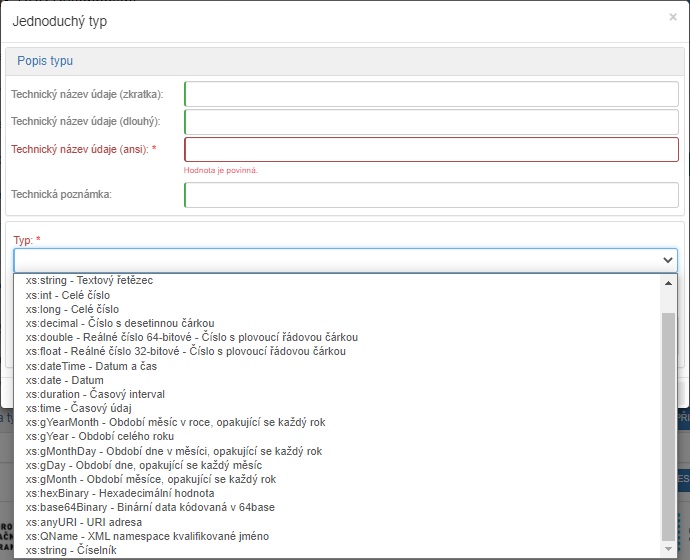Select xs:double 64-bit real number option
Image resolution: width=690 pixels, height=560 pixels.
coord(185,338)
